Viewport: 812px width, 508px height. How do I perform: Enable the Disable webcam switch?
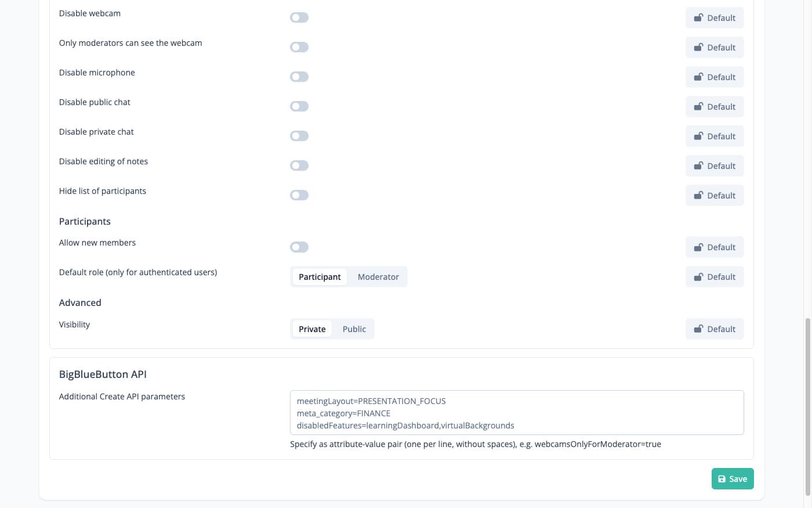(299, 18)
